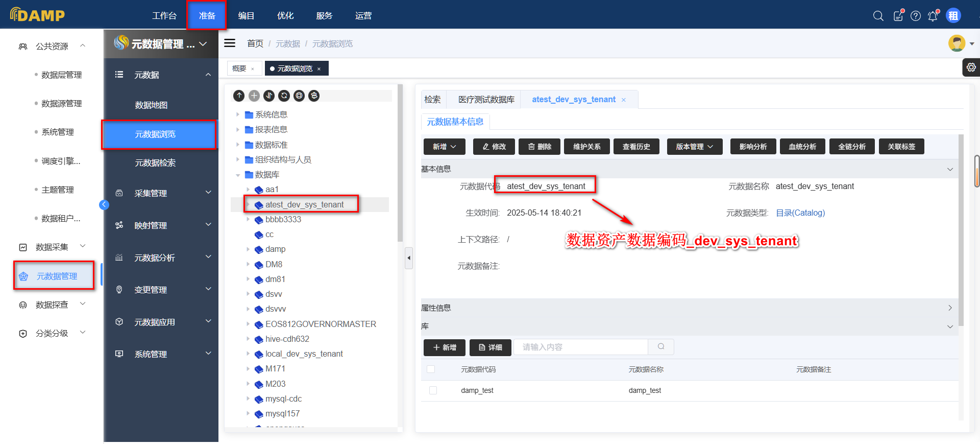Click the DAMP logo
The width and height of the screenshot is (980, 444).
pos(37,15)
